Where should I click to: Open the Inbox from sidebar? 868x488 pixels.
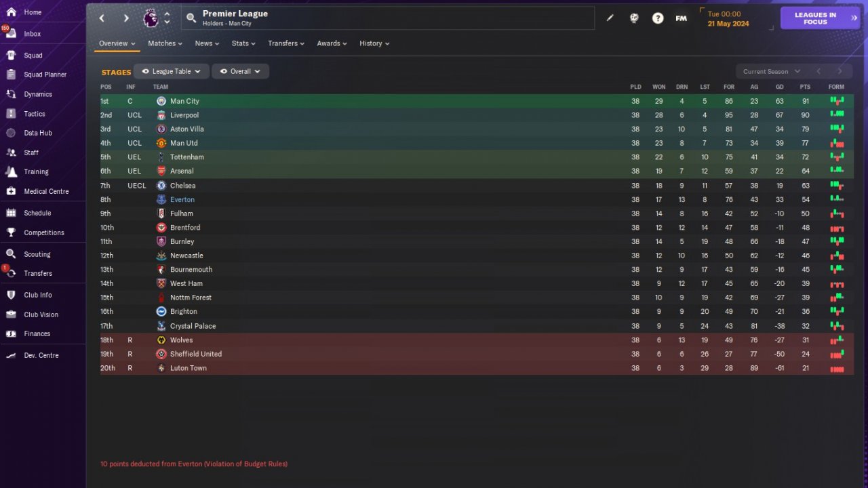pyautogui.click(x=32, y=34)
